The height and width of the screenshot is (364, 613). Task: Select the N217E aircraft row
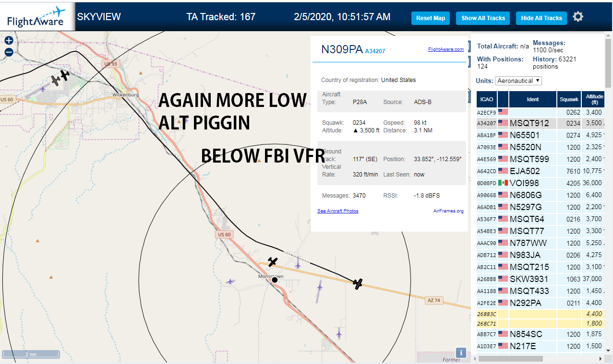tap(541, 346)
